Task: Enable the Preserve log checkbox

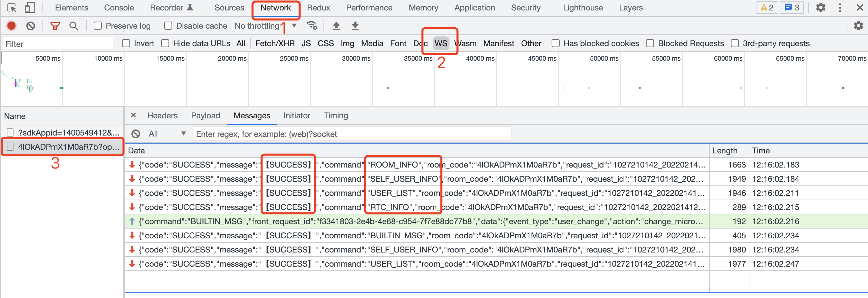Action: tap(98, 26)
